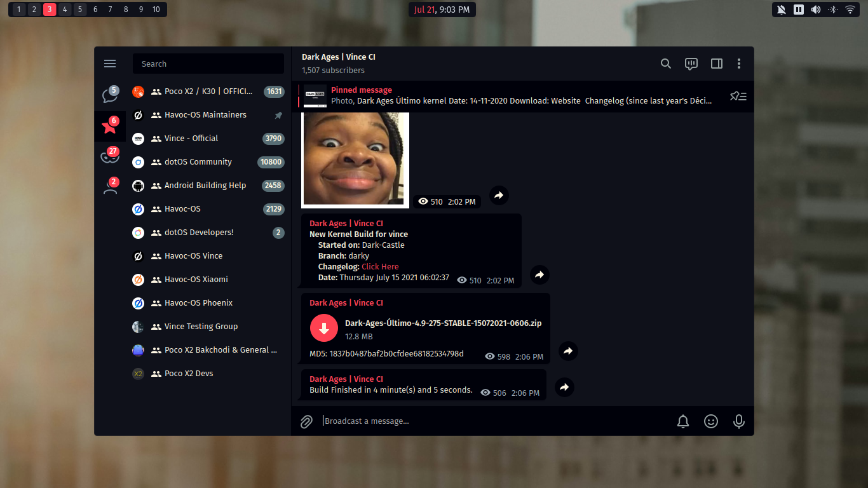Click the date and time clock
Screen dimensions: 868x488
point(442,10)
